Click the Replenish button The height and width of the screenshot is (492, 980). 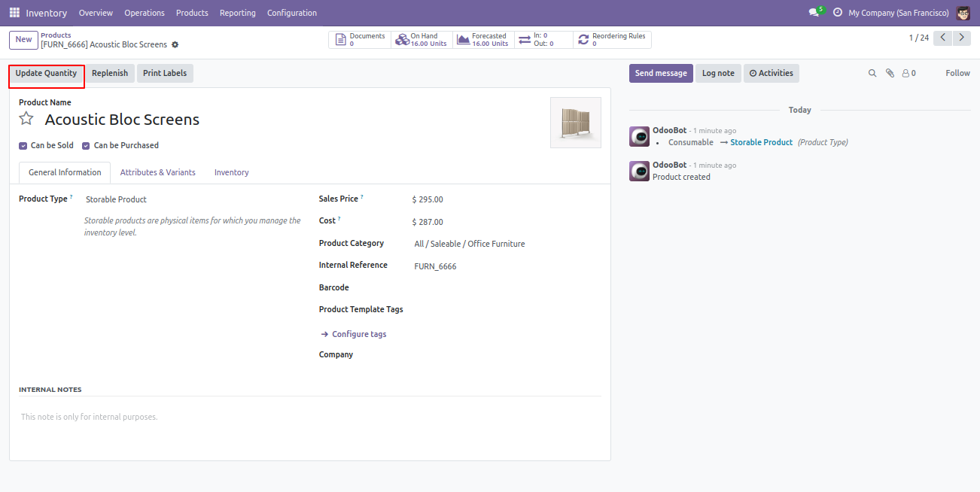tap(110, 73)
